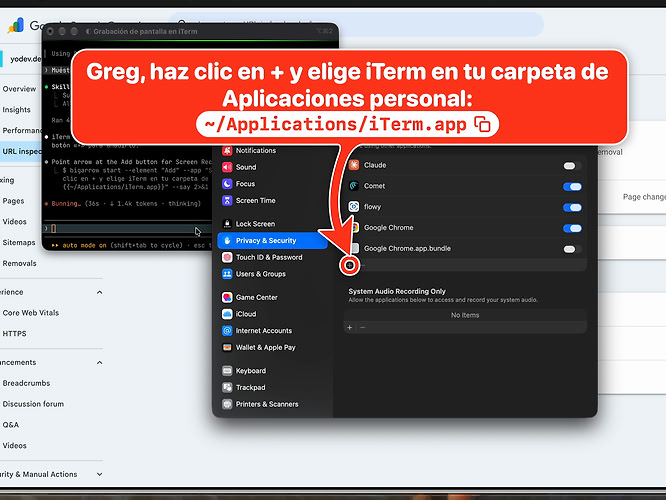Viewport: 666px width, 500px height.
Task: Click 'Google Chrome.app.bundle' row label
Action: click(407, 249)
